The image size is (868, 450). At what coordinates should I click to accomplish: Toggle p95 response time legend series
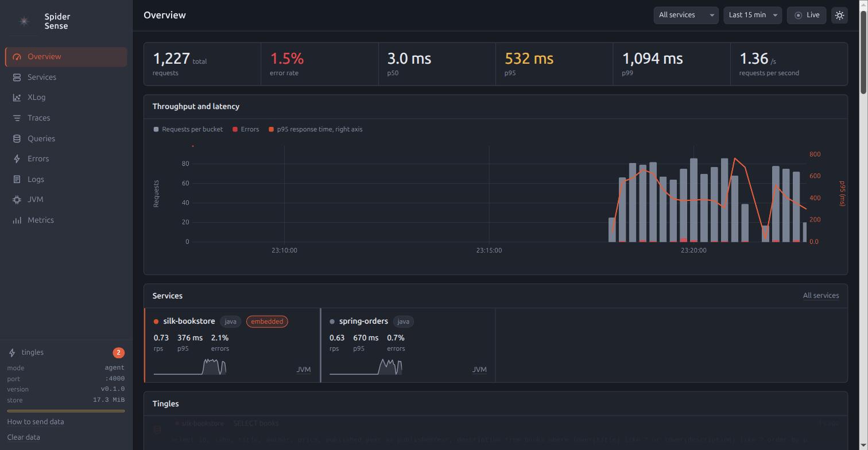(x=315, y=129)
